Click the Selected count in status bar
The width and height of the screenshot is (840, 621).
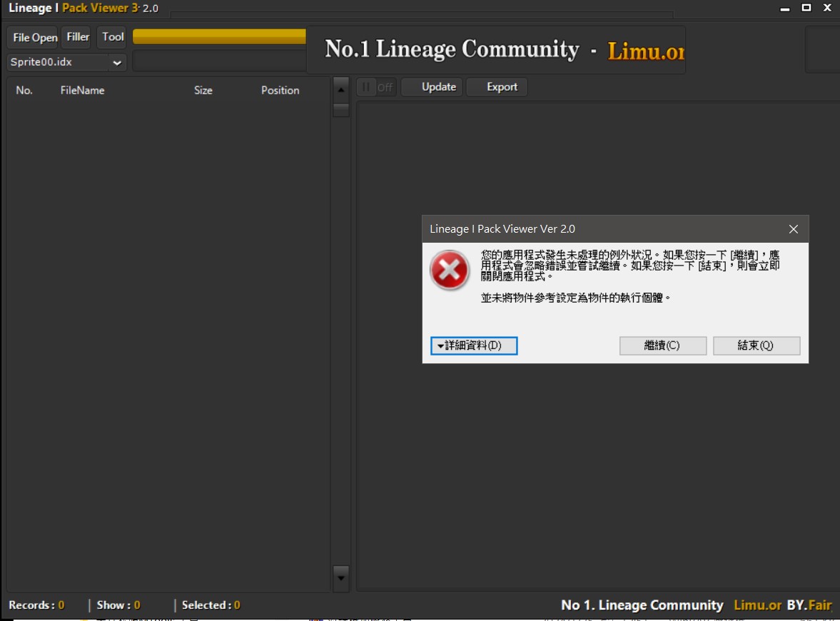point(211,605)
